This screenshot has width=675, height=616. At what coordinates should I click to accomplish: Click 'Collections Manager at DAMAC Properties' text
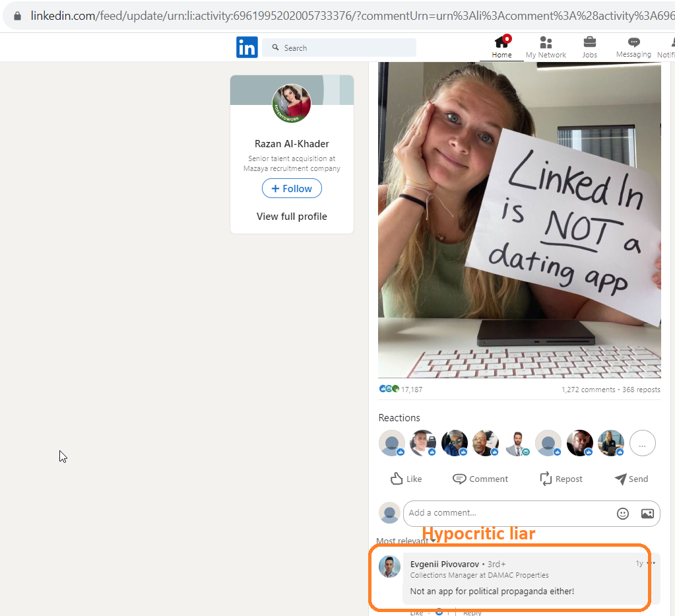point(479,576)
